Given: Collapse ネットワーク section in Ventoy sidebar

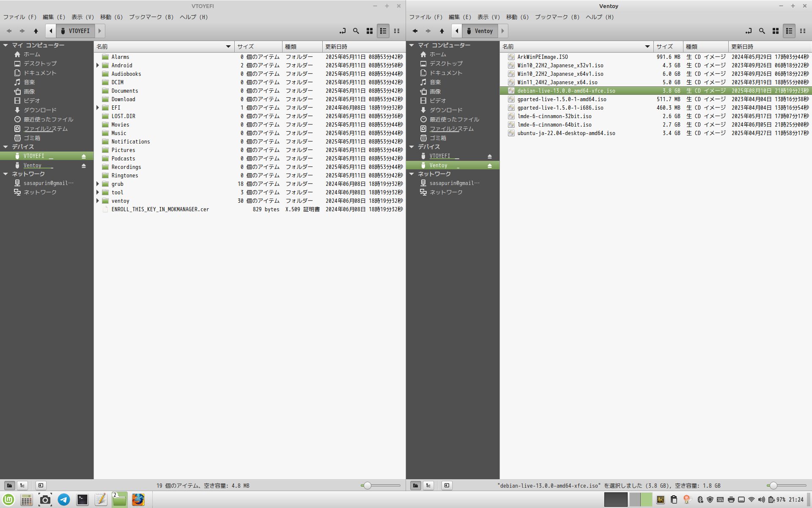Looking at the screenshot, I should coord(411,174).
